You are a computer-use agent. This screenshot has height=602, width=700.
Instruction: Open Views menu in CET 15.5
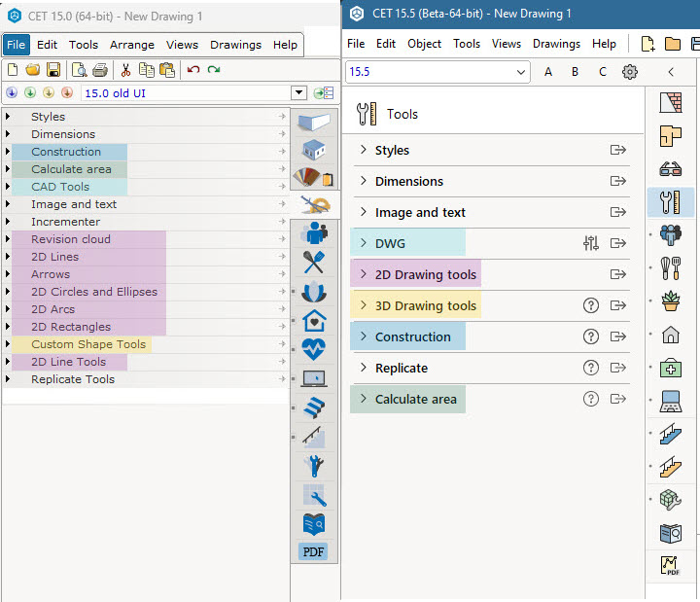click(x=507, y=44)
